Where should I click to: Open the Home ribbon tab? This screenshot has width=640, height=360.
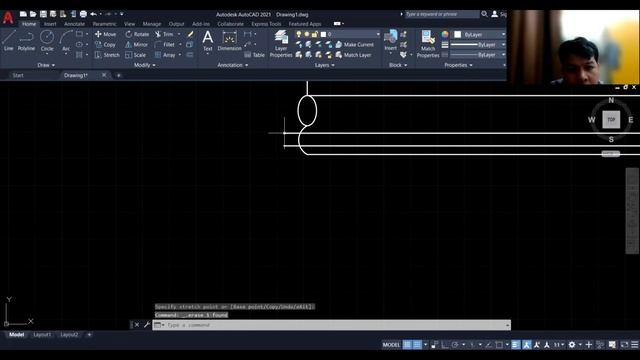tap(29, 24)
